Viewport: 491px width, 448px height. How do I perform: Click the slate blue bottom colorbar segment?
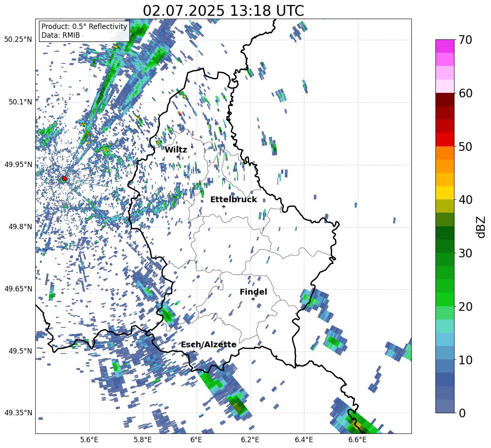click(445, 406)
